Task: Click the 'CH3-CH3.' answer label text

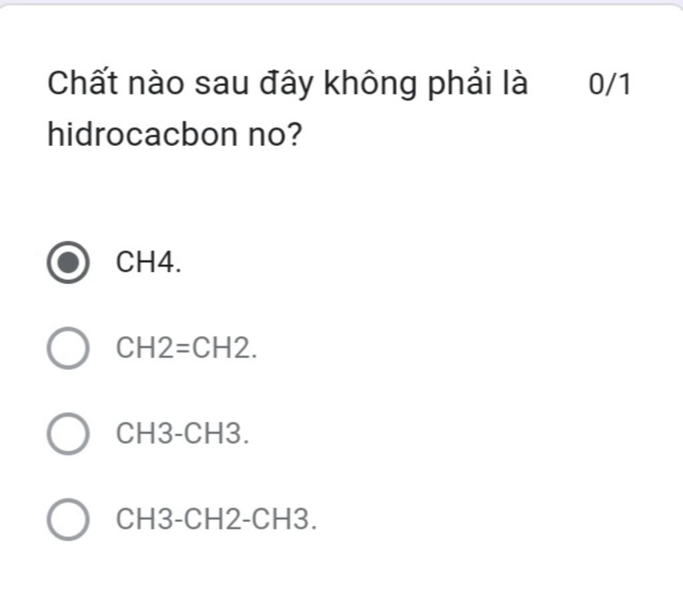Action: click(x=183, y=433)
